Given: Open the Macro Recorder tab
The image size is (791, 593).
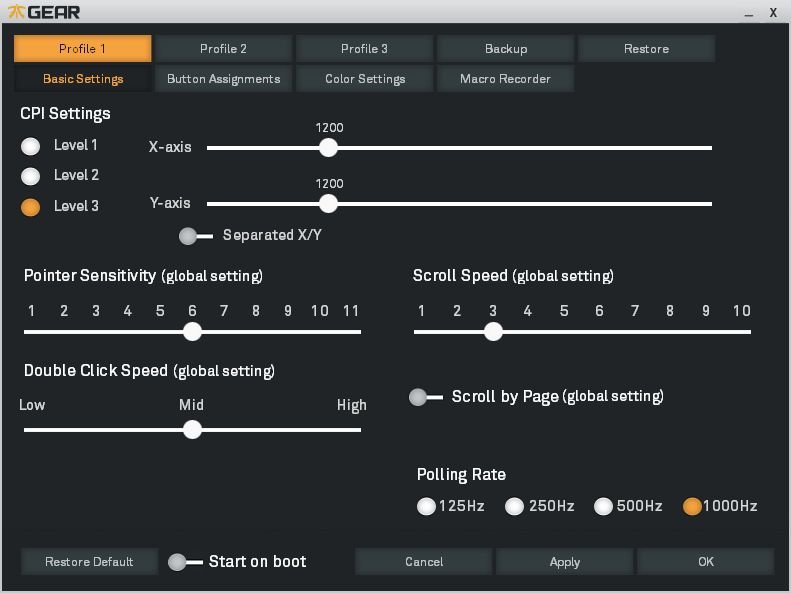Looking at the screenshot, I should 505,79.
